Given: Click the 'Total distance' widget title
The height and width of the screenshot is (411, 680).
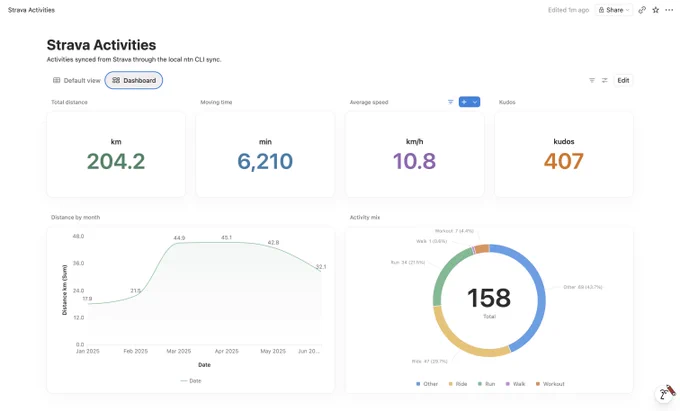Looking at the screenshot, I should click(69, 102).
